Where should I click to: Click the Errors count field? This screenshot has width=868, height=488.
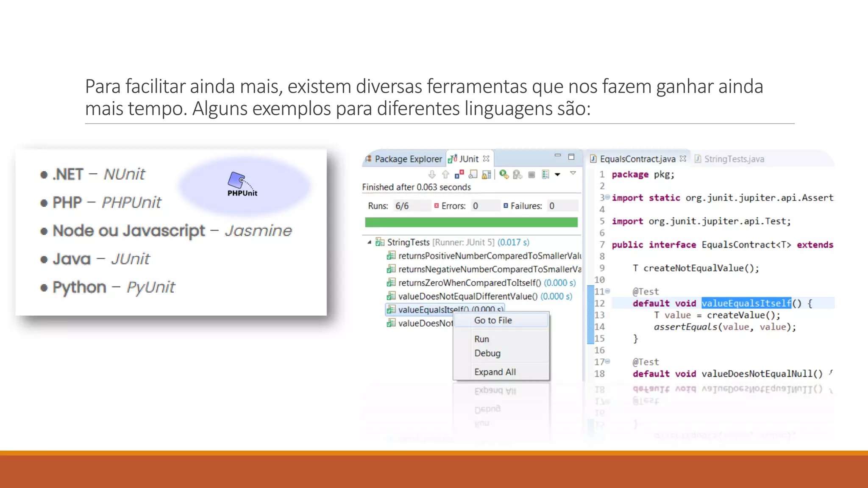(485, 206)
